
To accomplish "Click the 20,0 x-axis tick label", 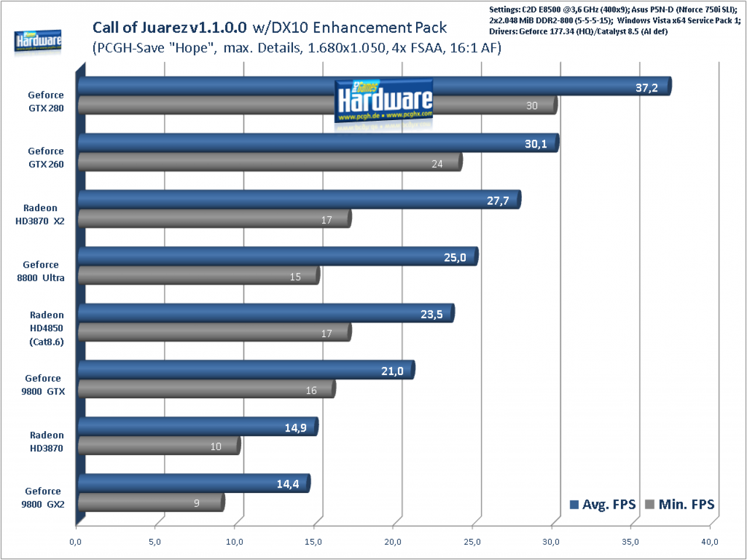I will point(393,542).
